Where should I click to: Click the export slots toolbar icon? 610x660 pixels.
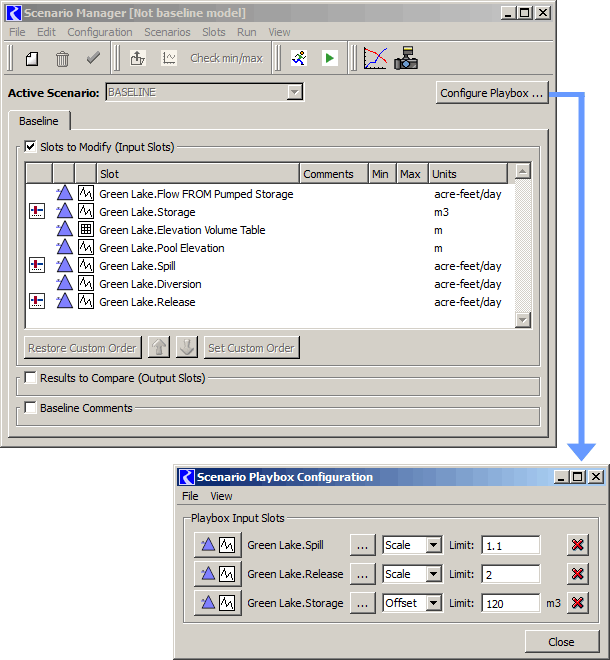(x=138, y=58)
